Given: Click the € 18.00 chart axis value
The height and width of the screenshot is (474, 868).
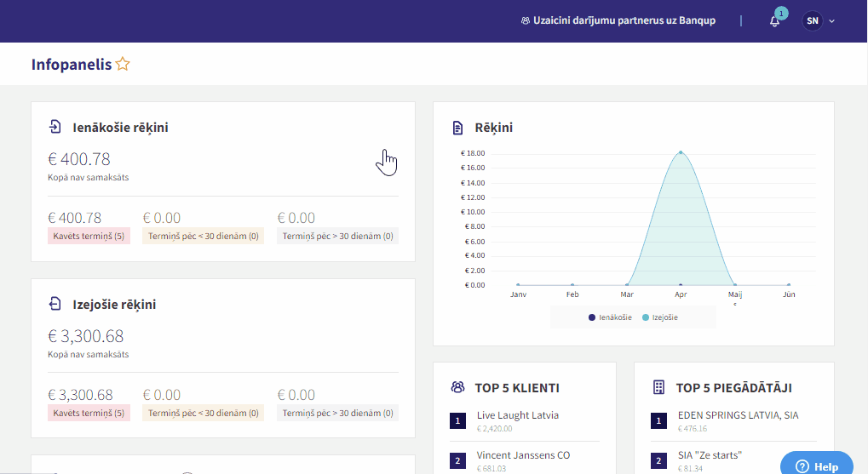Looking at the screenshot, I should tap(473, 153).
